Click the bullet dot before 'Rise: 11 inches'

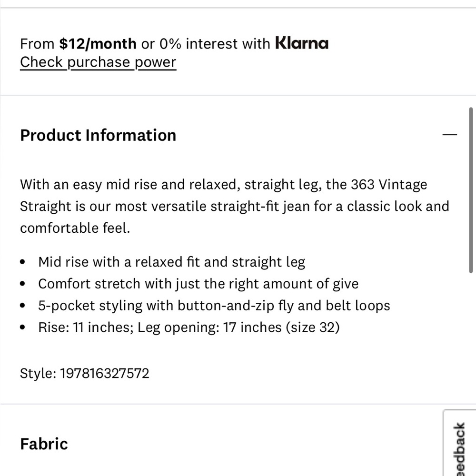click(x=22, y=327)
